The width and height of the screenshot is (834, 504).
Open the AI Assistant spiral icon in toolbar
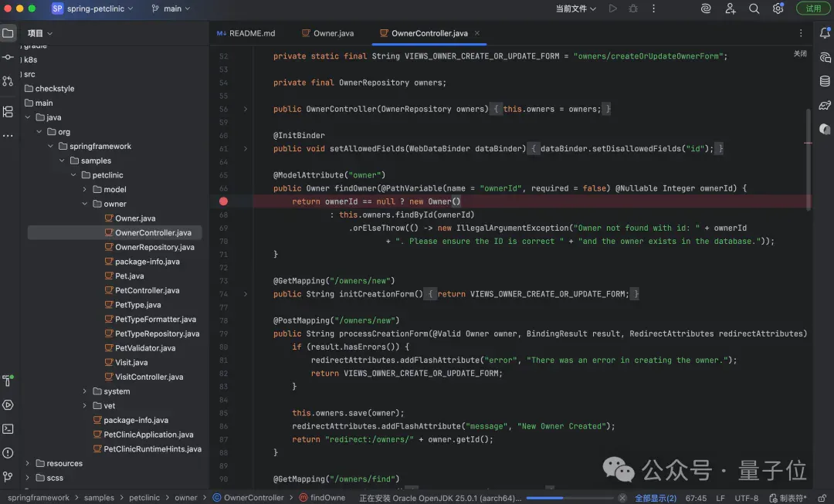tap(706, 8)
